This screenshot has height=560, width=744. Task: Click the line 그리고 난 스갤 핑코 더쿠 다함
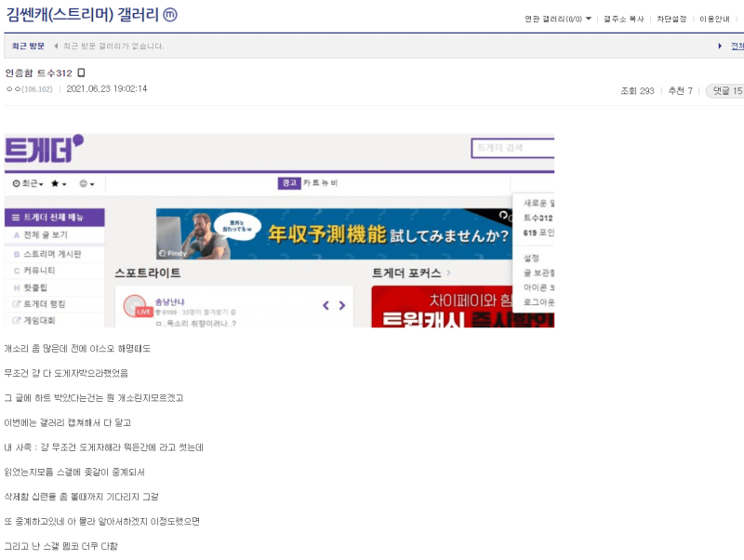pyautogui.click(x=60, y=546)
